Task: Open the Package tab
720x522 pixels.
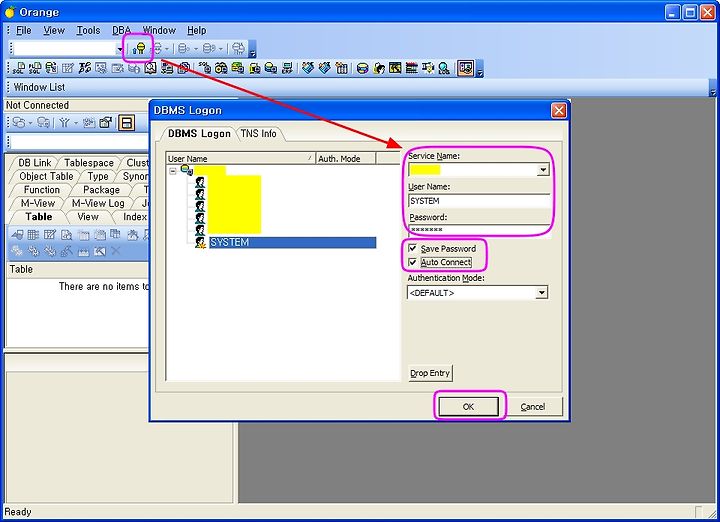Action: pyautogui.click(x=101, y=190)
